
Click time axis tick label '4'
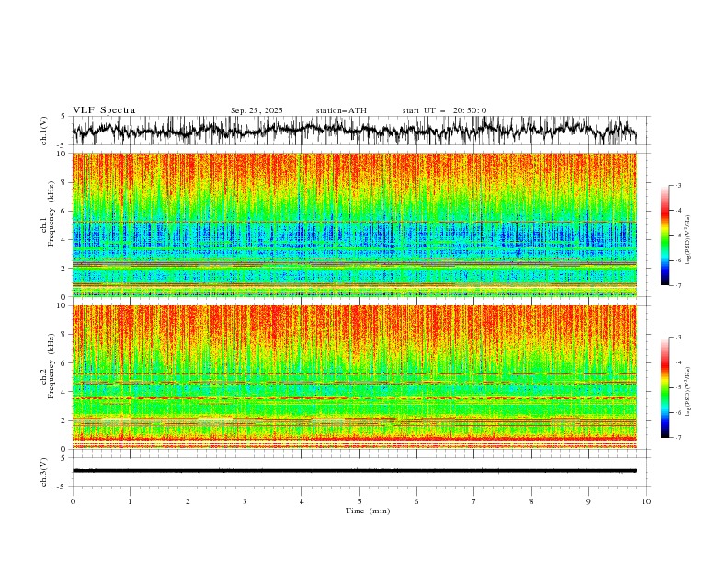pos(301,501)
